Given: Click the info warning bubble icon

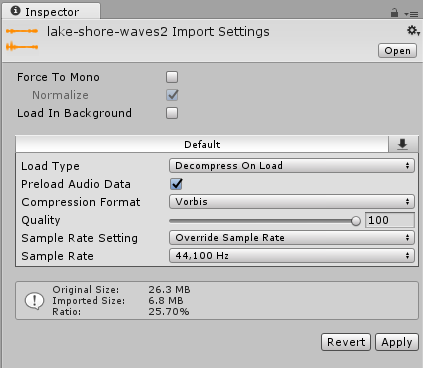Looking at the screenshot, I should [x=34, y=301].
